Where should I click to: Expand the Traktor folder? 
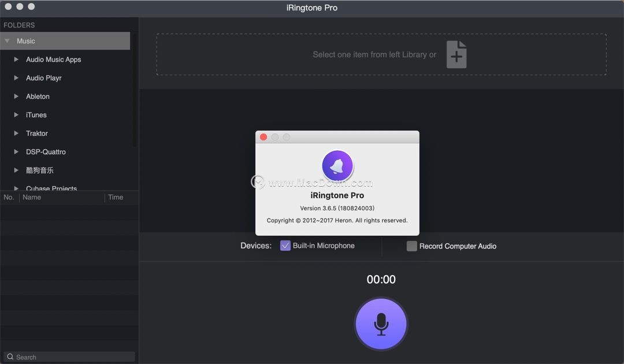coord(16,133)
